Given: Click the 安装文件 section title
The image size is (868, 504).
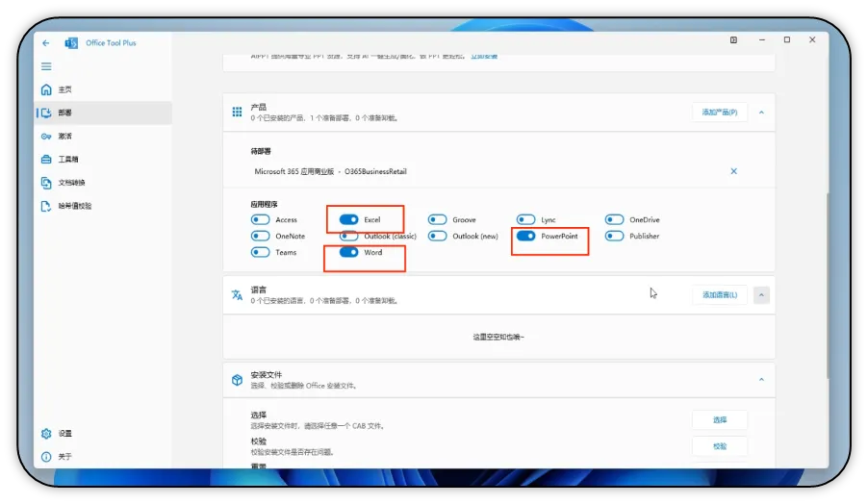Looking at the screenshot, I should [x=267, y=374].
